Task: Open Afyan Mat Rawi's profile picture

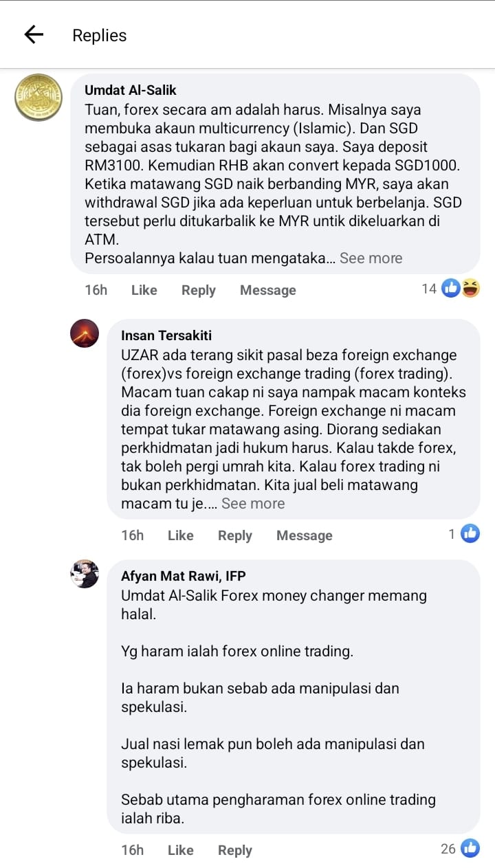Action: pos(85,574)
